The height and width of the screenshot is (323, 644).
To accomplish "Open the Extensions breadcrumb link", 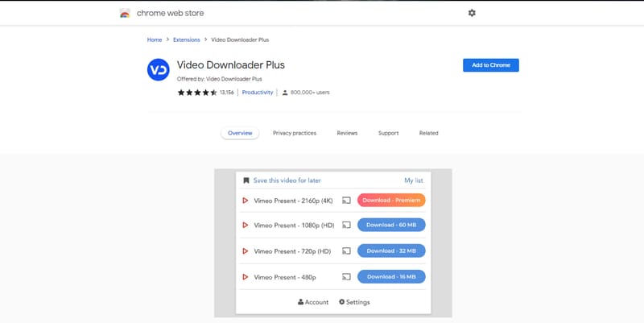I will (x=187, y=39).
